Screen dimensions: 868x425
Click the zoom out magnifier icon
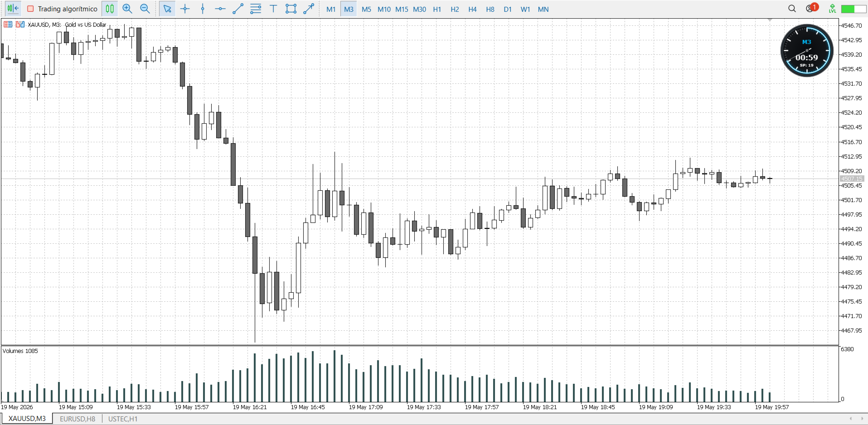click(x=145, y=9)
